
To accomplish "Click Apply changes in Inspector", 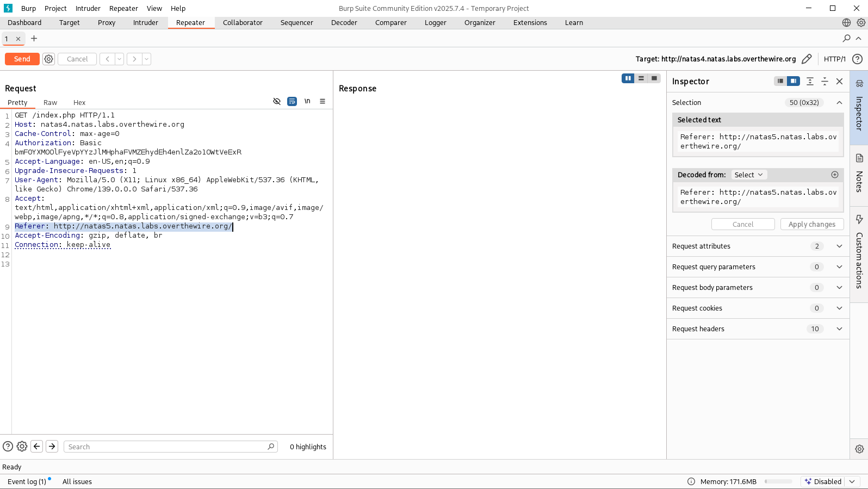I will coord(811,224).
